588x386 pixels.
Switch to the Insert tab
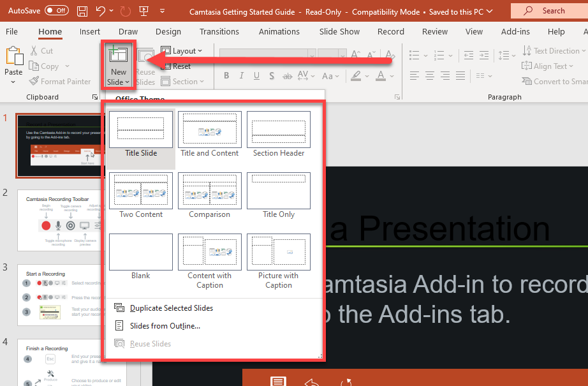(90, 31)
